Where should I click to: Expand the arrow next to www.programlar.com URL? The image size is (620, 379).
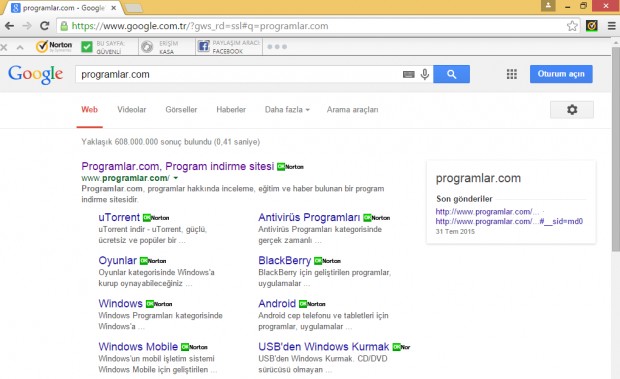(x=176, y=178)
